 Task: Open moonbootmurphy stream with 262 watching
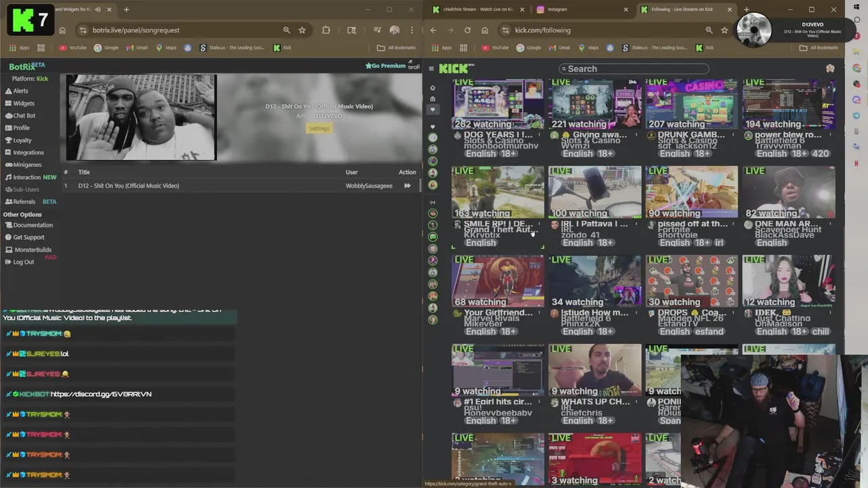(498, 104)
